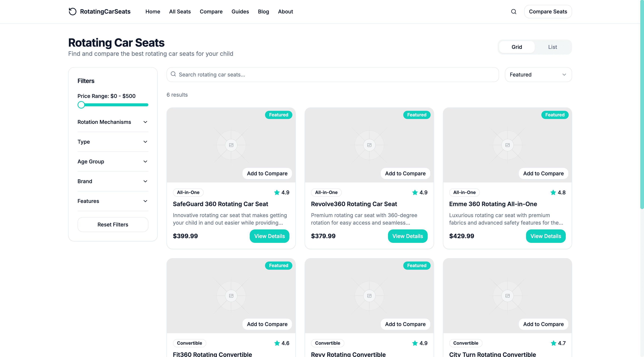
Task: Click the magnifier icon inside search field
Action: tap(173, 74)
